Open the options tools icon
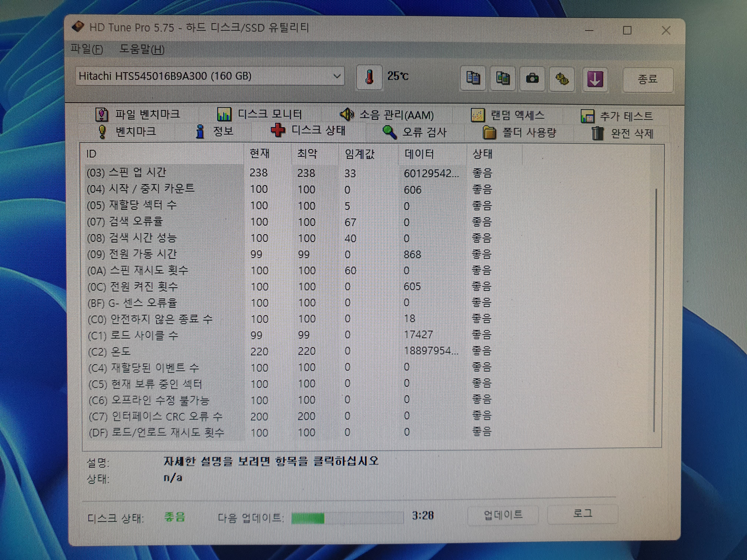Viewport: 747px width, 560px height. pyautogui.click(x=562, y=79)
